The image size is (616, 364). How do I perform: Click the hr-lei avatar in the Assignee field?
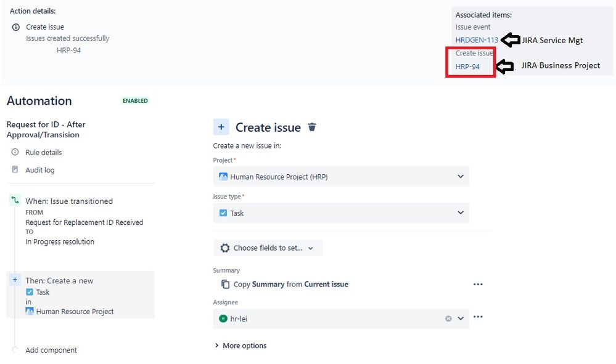[223, 318]
